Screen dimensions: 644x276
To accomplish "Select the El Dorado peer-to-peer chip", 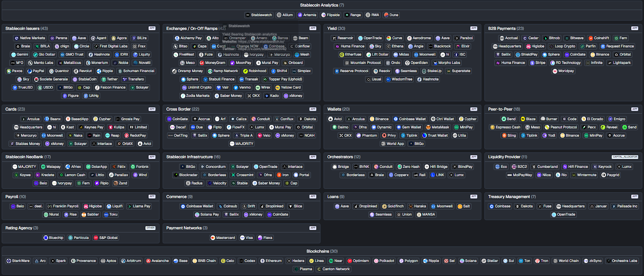I will click(592, 119).
